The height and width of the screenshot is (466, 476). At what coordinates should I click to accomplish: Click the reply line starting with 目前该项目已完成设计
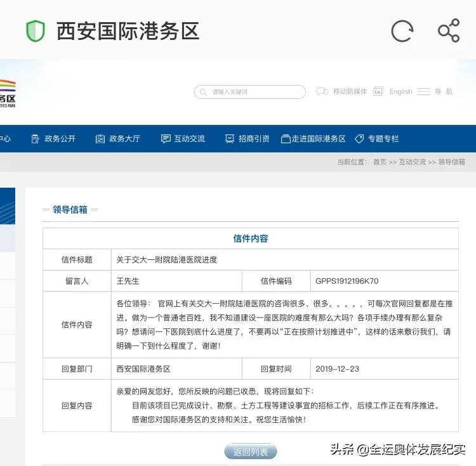(286, 406)
